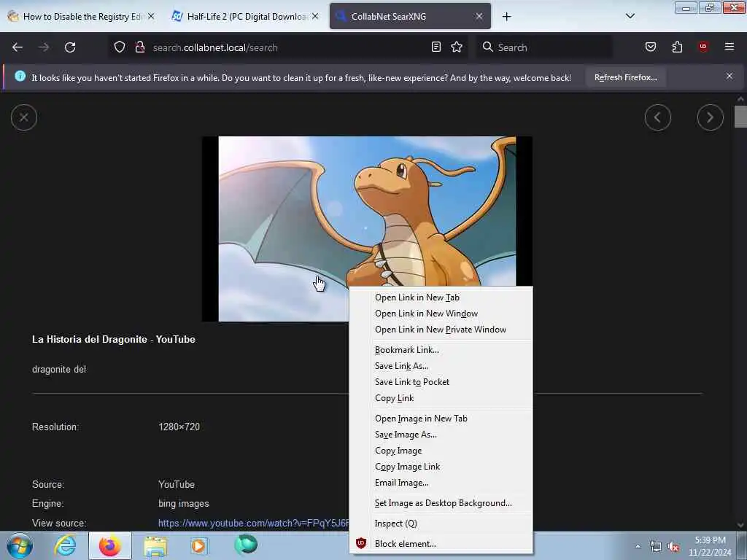The image size is (747, 560).
Task: Click the Firefox Search box
Action: tap(544, 47)
